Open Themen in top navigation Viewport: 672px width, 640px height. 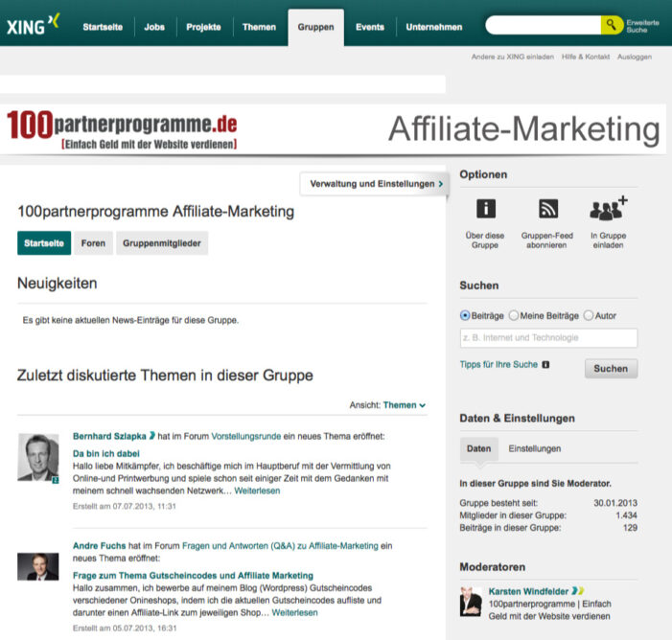click(x=259, y=27)
